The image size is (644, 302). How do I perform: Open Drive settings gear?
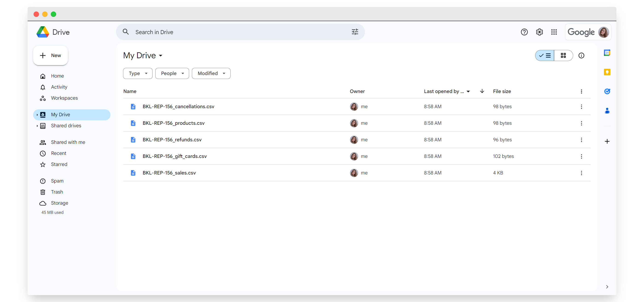click(x=539, y=32)
